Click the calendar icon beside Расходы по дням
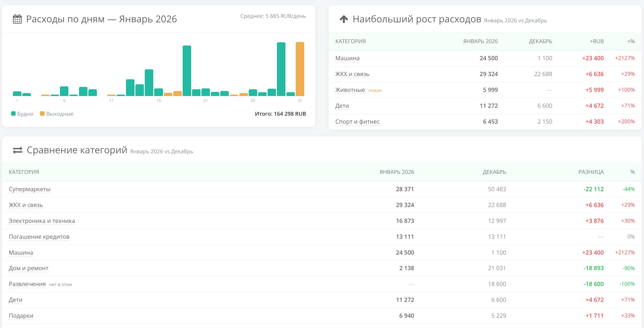Viewport: 644px width, 328px height. 17,19
